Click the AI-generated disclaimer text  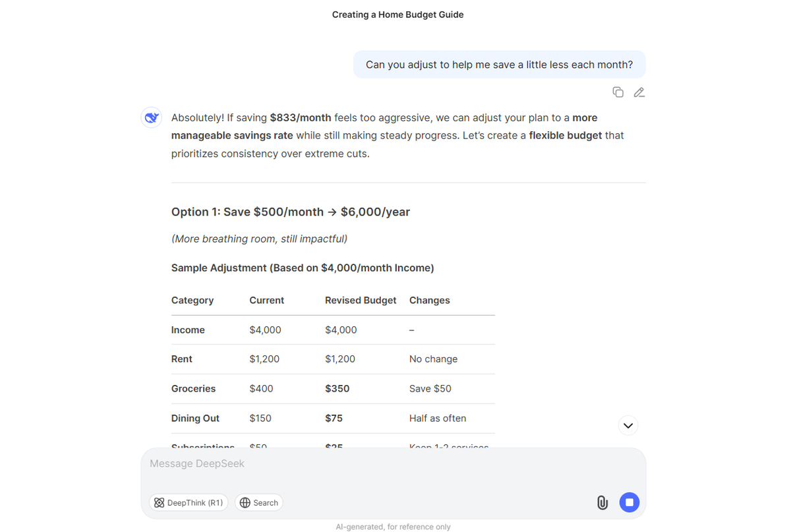(x=393, y=527)
